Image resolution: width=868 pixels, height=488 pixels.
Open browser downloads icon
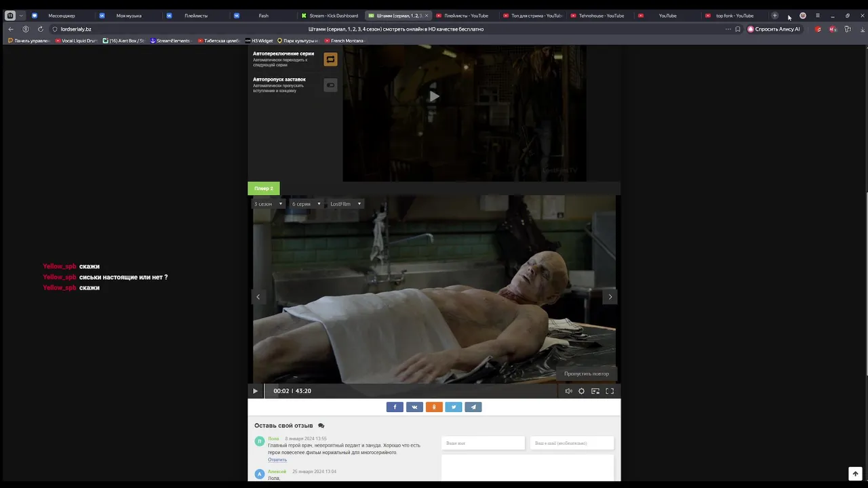863,29
